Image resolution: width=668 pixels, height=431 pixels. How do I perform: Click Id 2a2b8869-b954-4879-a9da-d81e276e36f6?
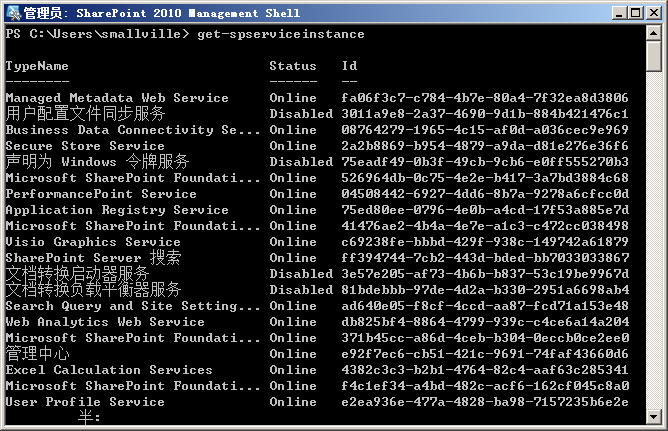485,146
